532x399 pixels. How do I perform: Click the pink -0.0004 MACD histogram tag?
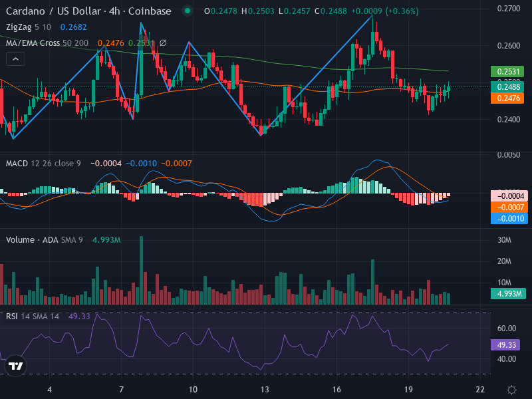pos(509,196)
